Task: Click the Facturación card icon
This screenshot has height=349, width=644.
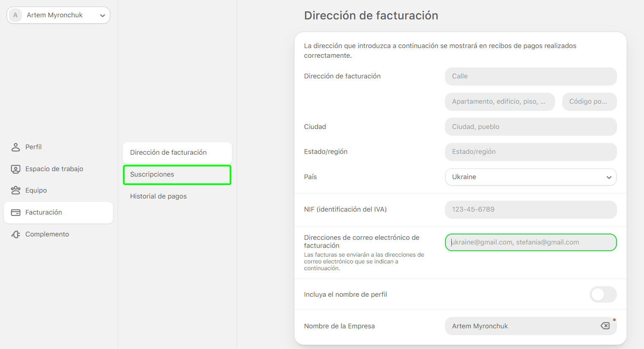Action: (16, 212)
